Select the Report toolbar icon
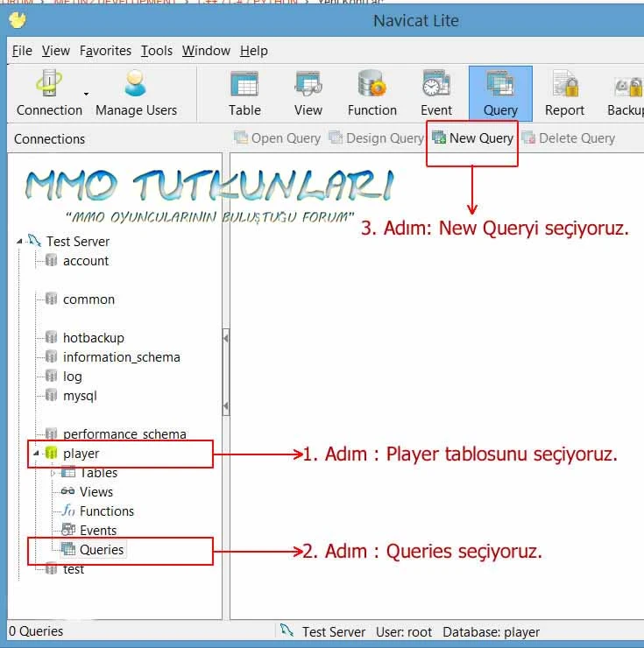Screen dimensions: 644x648 (x=564, y=93)
